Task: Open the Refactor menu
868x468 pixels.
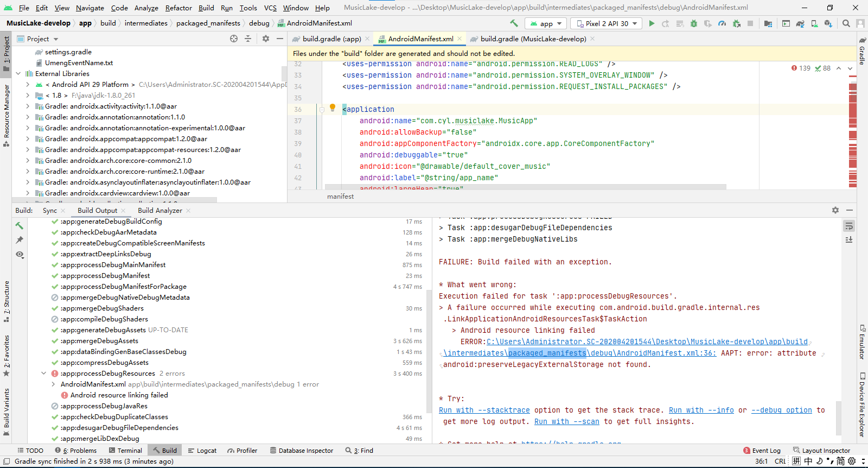Action: tap(178, 8)
